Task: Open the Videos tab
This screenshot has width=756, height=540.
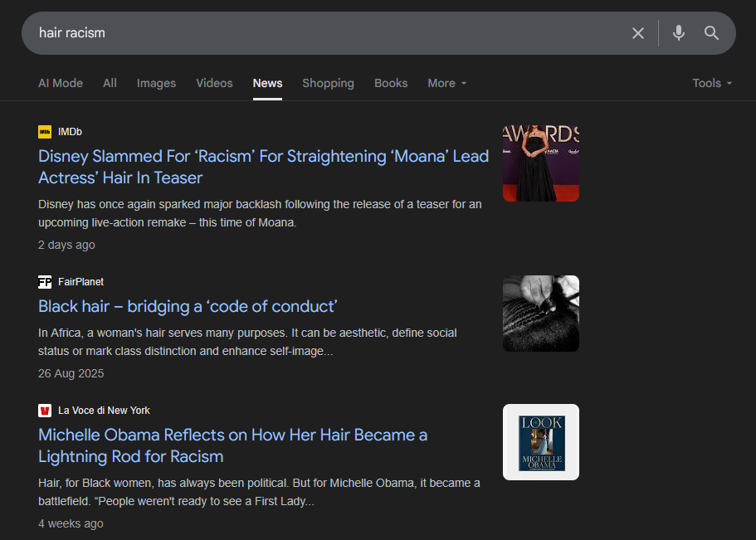Action: 215,83
